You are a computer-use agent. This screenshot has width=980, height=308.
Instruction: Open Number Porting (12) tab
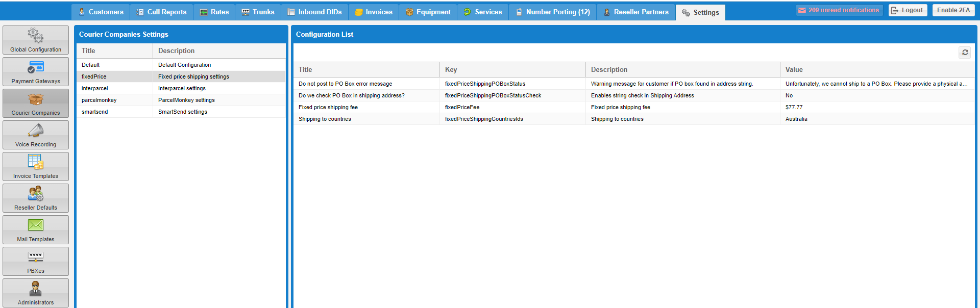point(553,12)
